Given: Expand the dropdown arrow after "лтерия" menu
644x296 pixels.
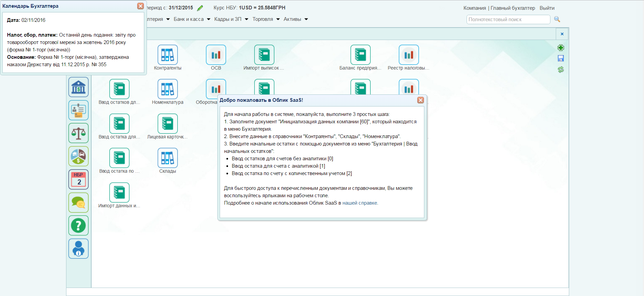Looking at the screenshot, I should (168, 19).
